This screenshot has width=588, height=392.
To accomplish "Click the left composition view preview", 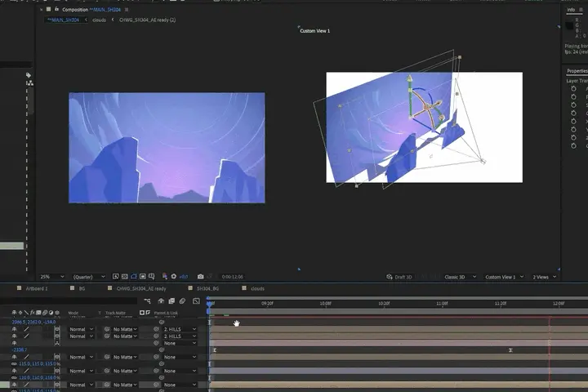I will pyautogui.click(x=167, y=148).
